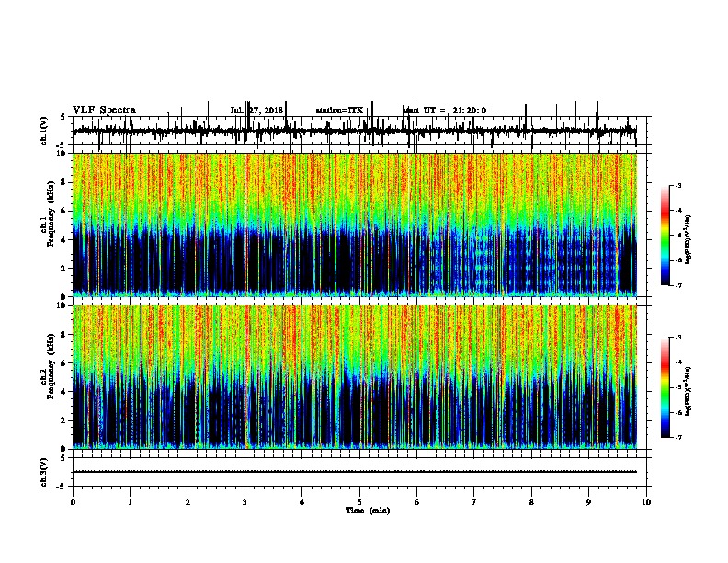Screen dimensions: 728x563
Task: Select the "start UT = 21:20:0" header text
Action: click(444, 110)
